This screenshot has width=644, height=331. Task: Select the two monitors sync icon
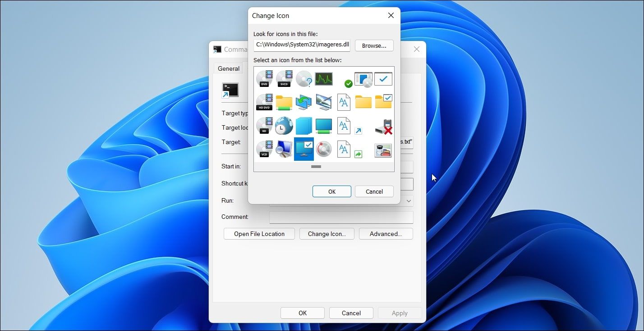304,102
